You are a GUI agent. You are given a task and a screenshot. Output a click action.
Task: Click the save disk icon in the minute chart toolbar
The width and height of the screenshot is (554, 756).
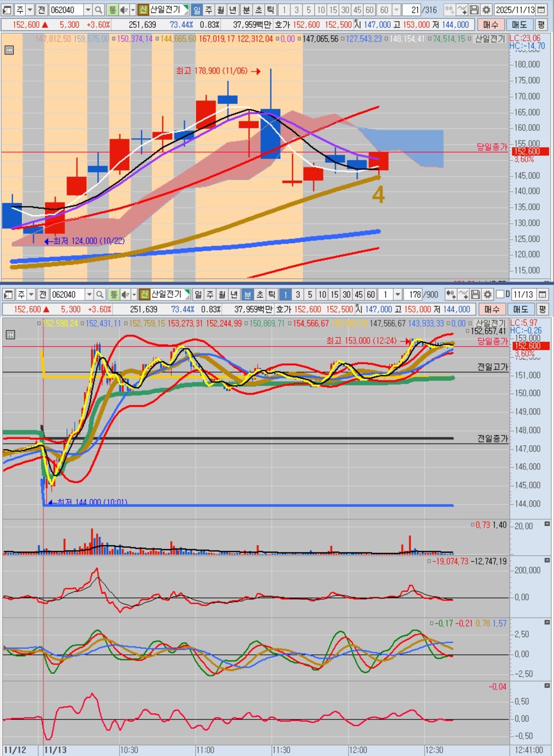click(476, 294)
